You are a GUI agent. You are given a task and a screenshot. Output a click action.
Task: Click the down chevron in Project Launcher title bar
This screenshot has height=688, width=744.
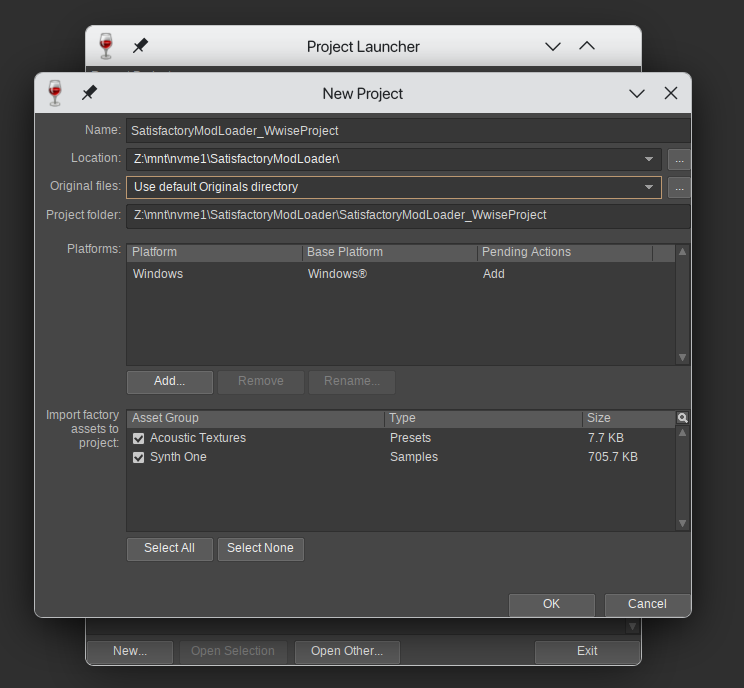click(x=553, y=46)
